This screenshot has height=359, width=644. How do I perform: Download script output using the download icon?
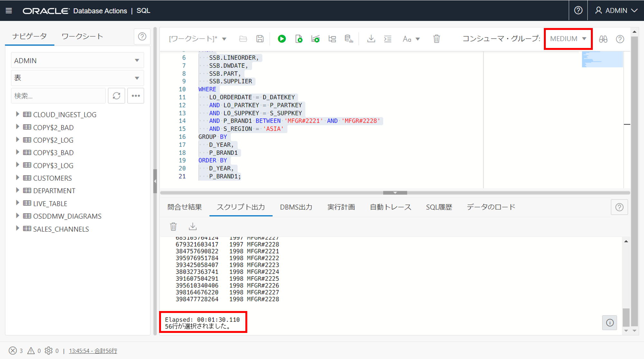(193, 226)
